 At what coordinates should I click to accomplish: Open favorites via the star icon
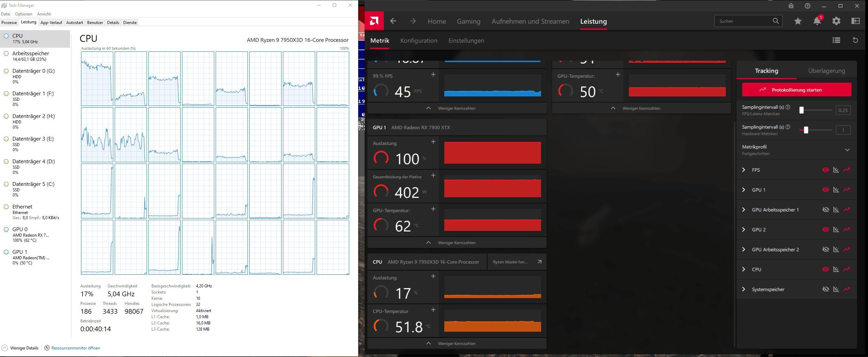(x=798, y=21)
